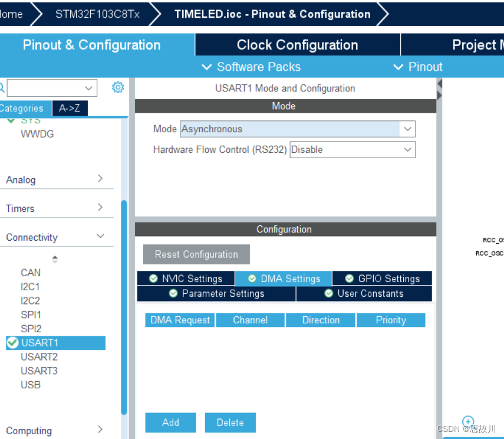Image resolution: width=504 pixels, height=439 pixels.
Task: Select USART2 peripheral
Action: coord(39,356)
